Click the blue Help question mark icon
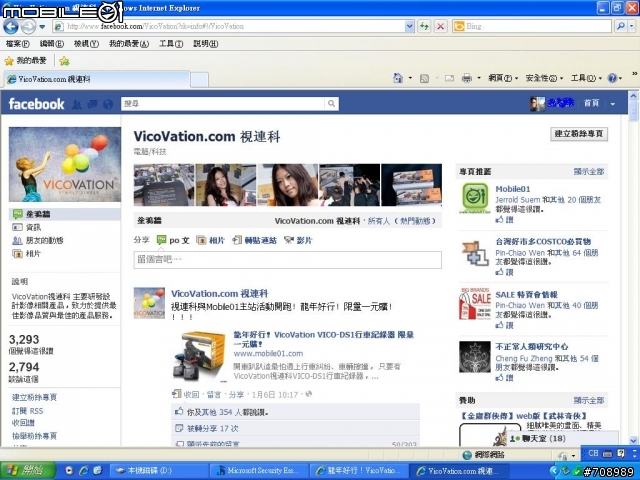640x480 pixels. click(x=612, y=78)
